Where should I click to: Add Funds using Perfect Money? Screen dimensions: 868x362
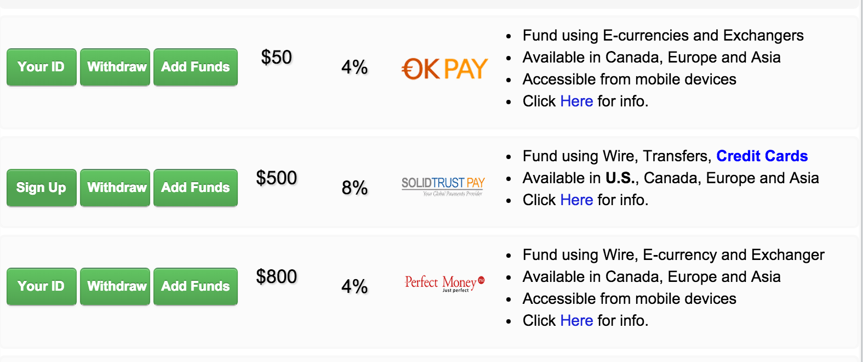(195, 286)
